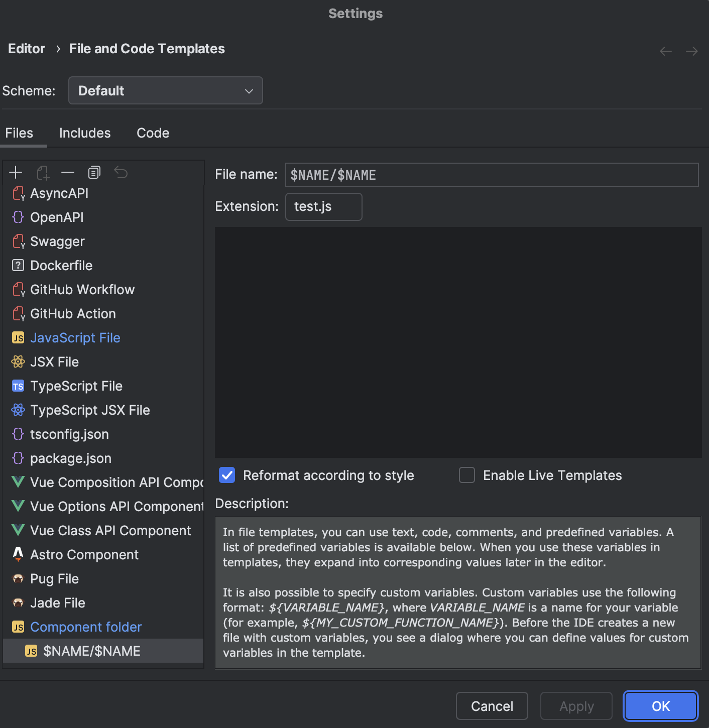Image resolution: width=709 pixels, height=728 pixels.
Task: Click the AsyncAPI template icon
Action: (x=19, y=193)
